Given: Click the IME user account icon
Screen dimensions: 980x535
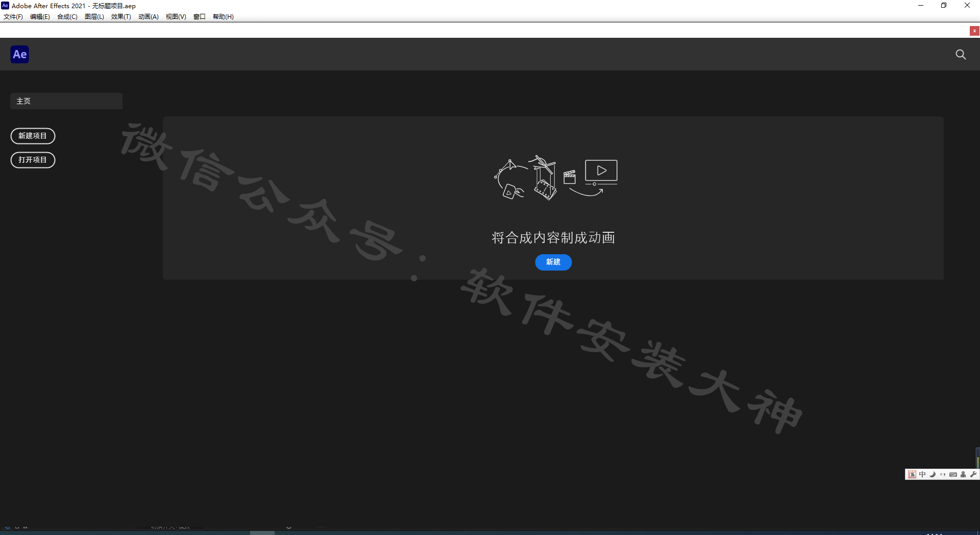Looking at the screenshot, I should tap(963, 474).
